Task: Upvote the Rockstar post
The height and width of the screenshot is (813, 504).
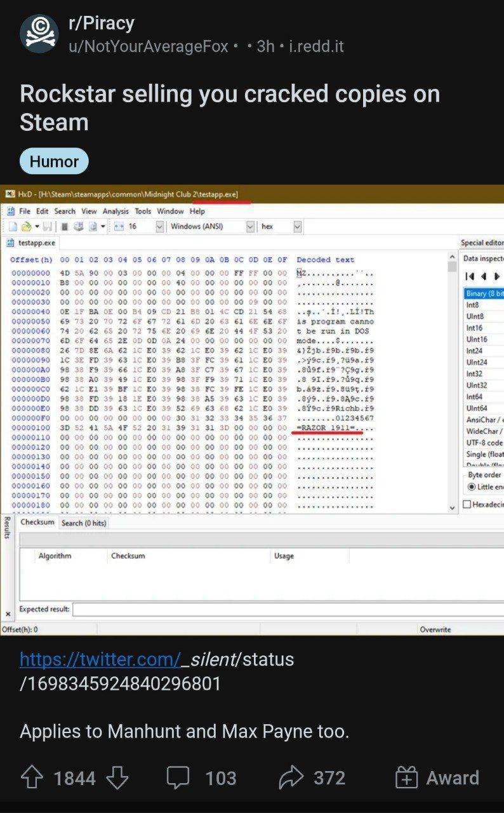Action: tap(32, 777)
